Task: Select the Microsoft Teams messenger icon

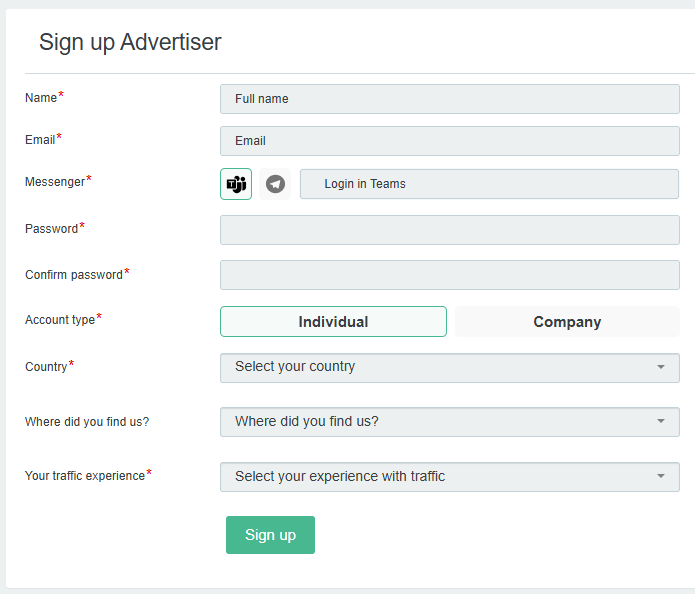Action: 236,184
